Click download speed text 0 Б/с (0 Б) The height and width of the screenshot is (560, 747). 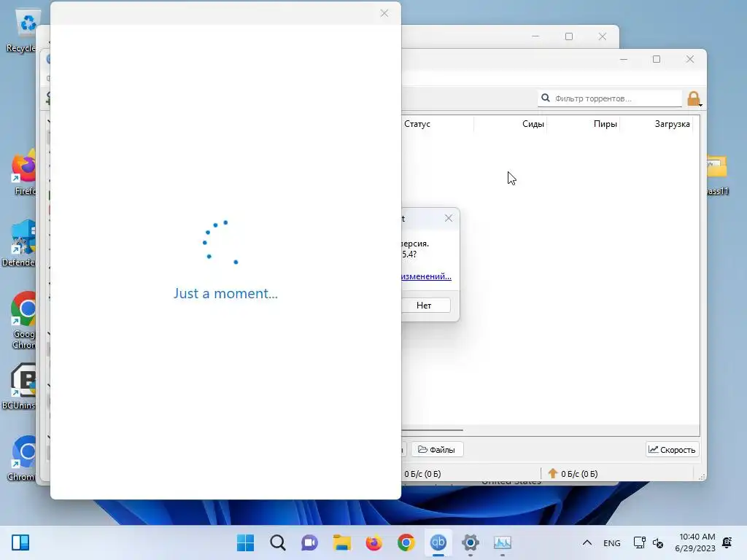click(422, 474)
